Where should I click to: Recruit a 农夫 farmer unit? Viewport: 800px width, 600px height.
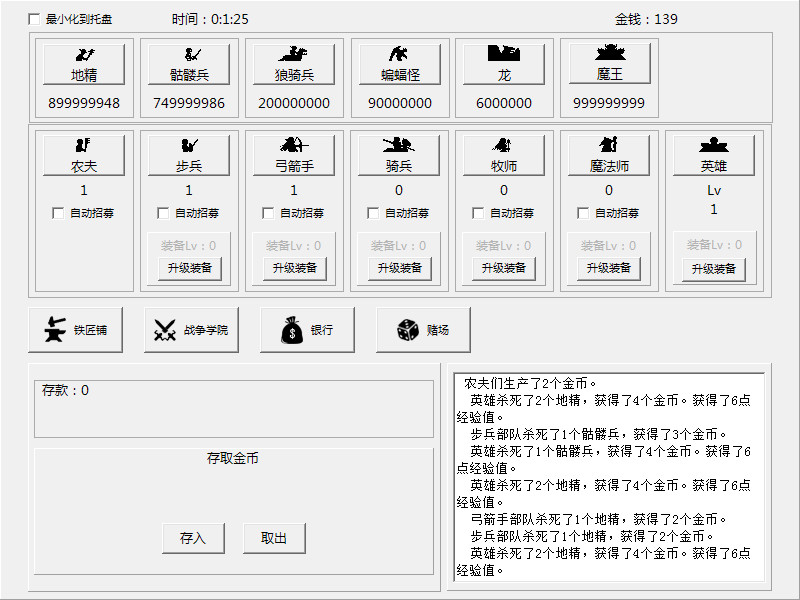pos(84,156)
